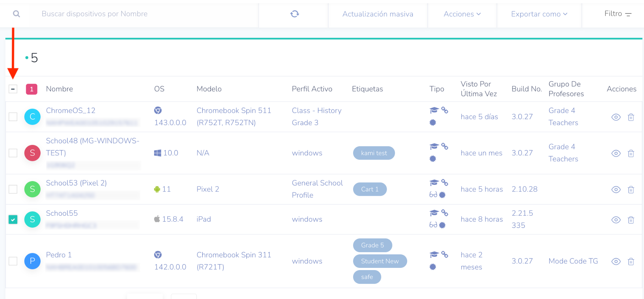Click the Visto Por Última Vez header
This screenshot has width=644, height=299.
479,89
